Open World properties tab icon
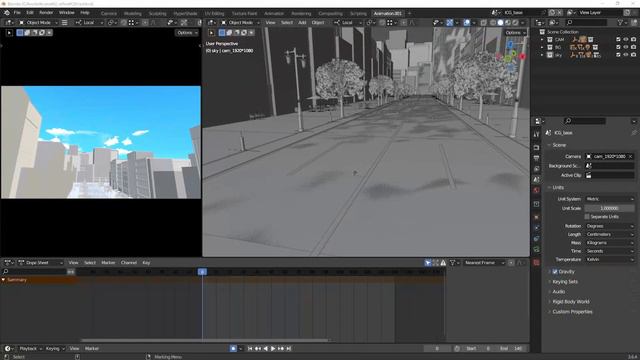This screenshot has height=360, width=640. pyautogui.click(x=536, y=190)
